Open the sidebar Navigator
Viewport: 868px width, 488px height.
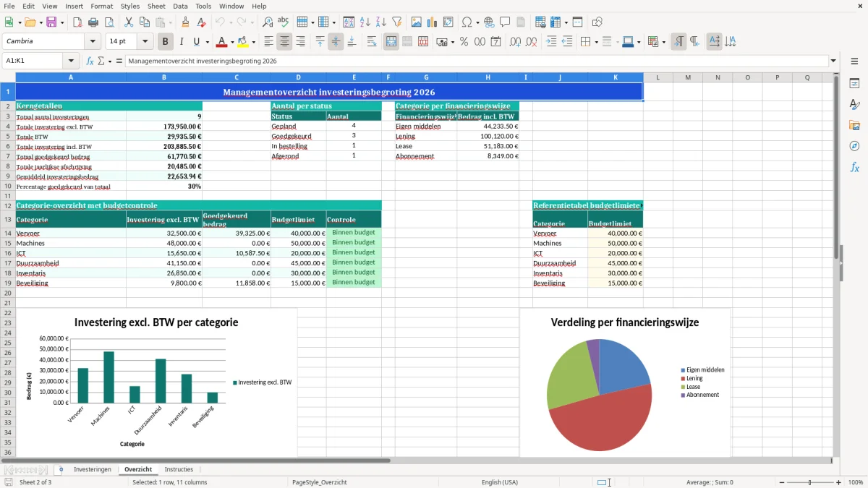pos(854,146)
